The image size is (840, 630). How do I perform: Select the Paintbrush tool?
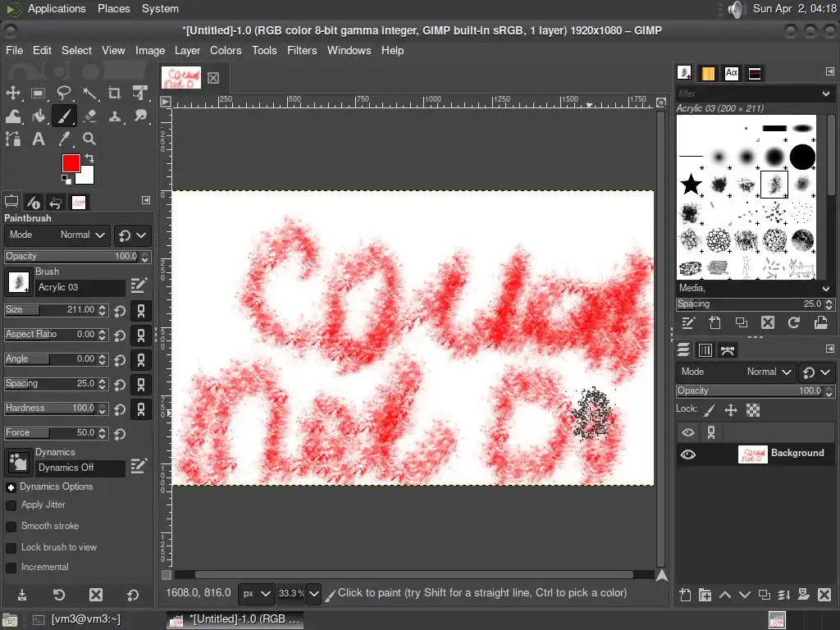pyautogui.click(x=64, y=116)
